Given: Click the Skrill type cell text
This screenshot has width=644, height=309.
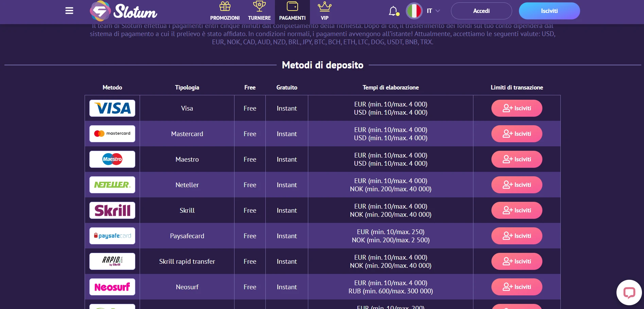Looking at the screenshot, I should pyautogui.click(x=187, y=210).
